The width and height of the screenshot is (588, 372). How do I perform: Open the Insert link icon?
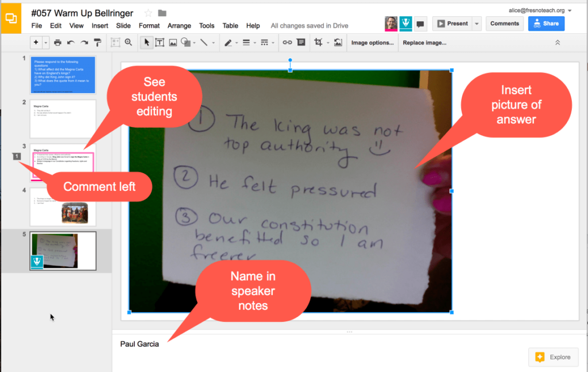[x=288, y=42]
